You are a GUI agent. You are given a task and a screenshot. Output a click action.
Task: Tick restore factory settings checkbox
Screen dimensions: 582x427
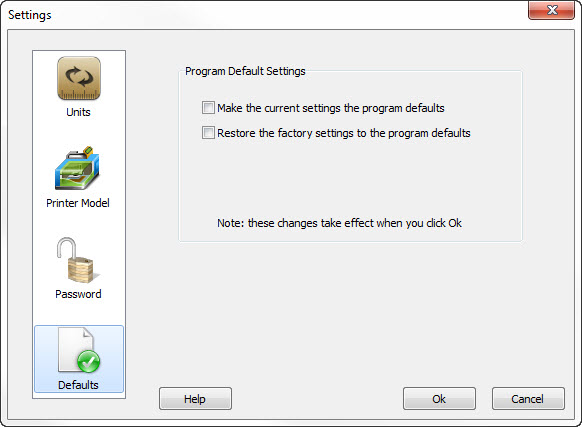pos(208,133)
